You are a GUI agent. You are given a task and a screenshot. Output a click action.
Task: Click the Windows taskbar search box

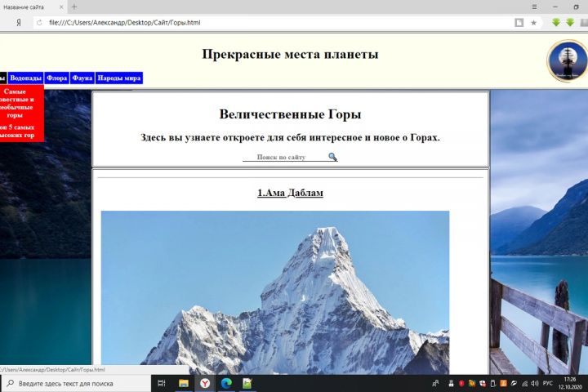point(76,383)
